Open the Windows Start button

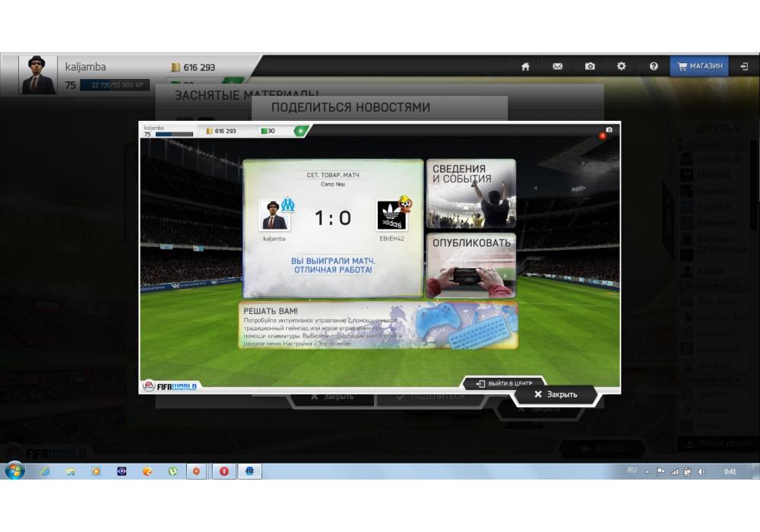click(14, 470)
